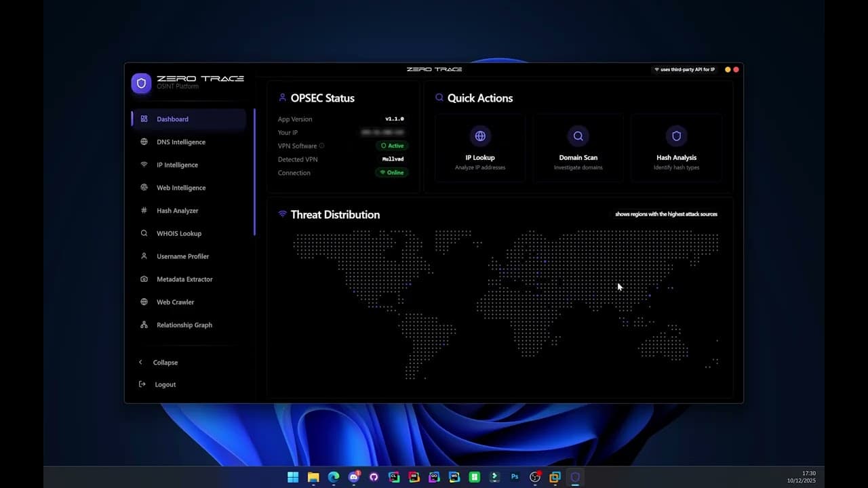Open the IP Lookup globe quick action icon

click(x=479, y=136)
